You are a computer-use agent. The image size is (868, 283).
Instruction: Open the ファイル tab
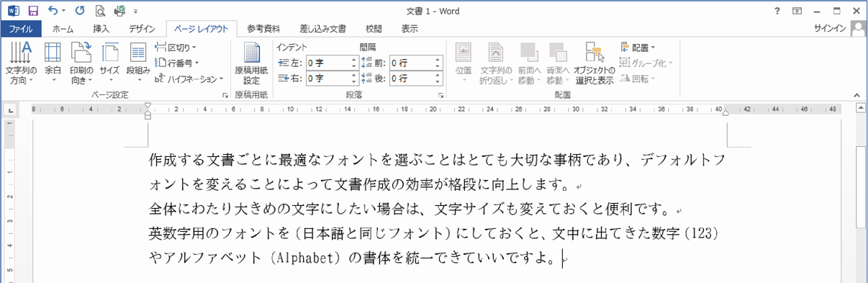[x=21, y=29]
